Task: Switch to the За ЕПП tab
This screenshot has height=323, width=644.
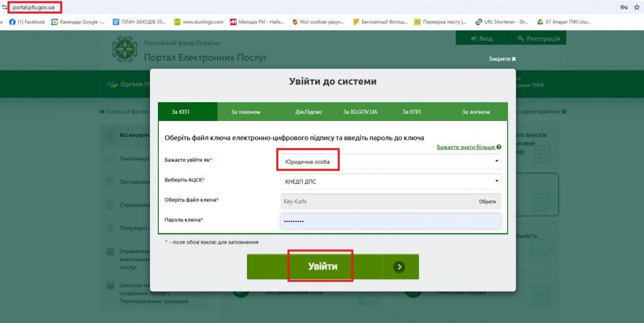Action: (412, 112)
